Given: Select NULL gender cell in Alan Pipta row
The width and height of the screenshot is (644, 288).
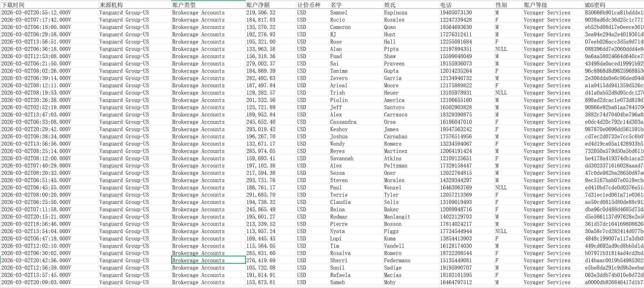Looking at the screenshot, I should [x=509, y=49].
